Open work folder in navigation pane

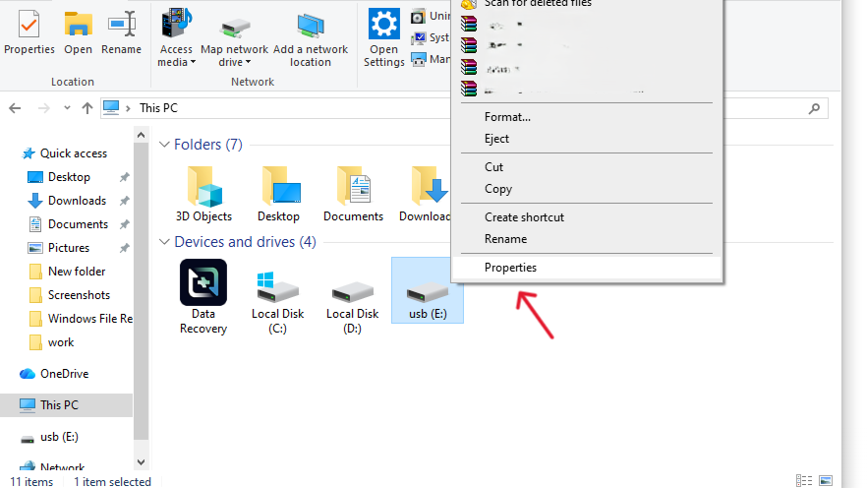[60, 342]
